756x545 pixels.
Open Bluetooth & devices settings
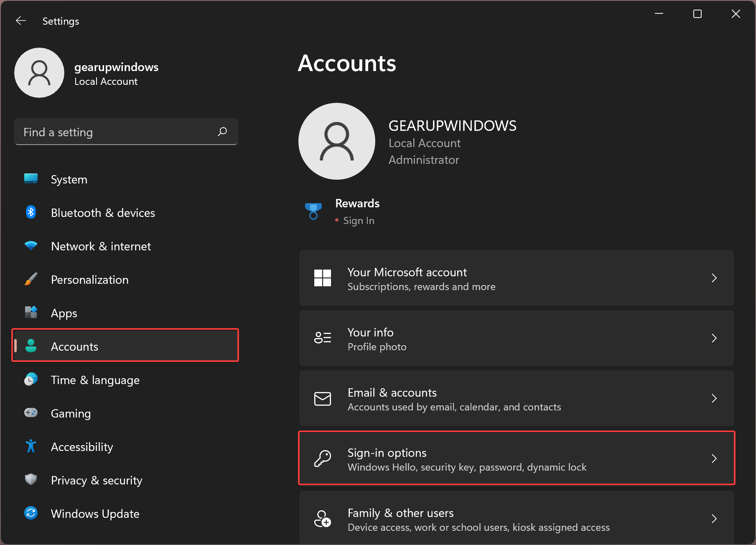(31, 212)
